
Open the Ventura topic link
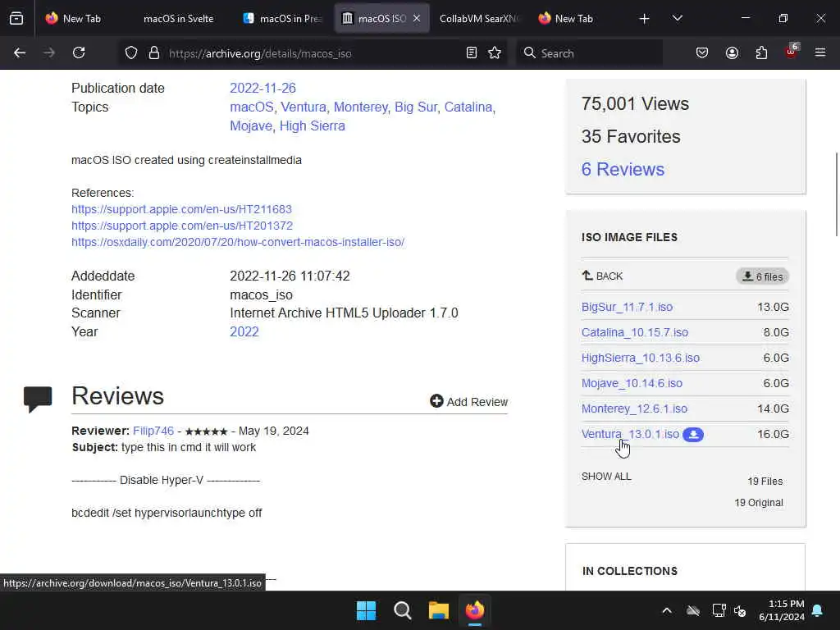(304, 107)
